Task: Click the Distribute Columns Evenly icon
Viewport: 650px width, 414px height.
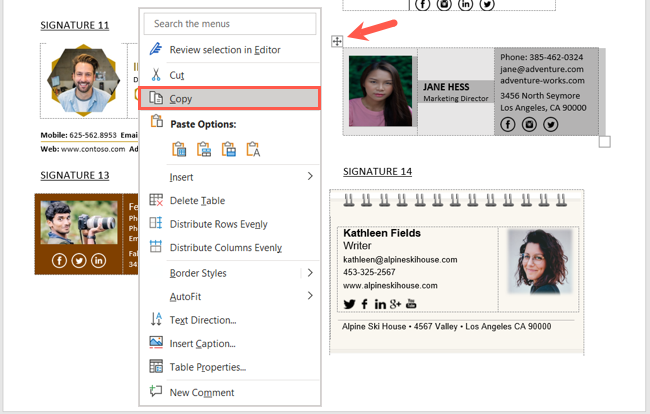Action: pos(156,247)
